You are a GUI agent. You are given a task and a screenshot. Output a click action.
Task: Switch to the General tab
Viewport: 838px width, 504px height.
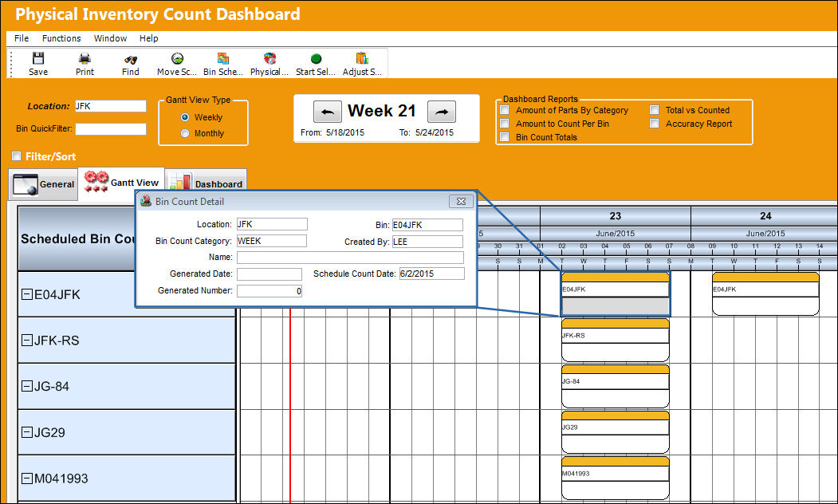(x=43, y=184)
